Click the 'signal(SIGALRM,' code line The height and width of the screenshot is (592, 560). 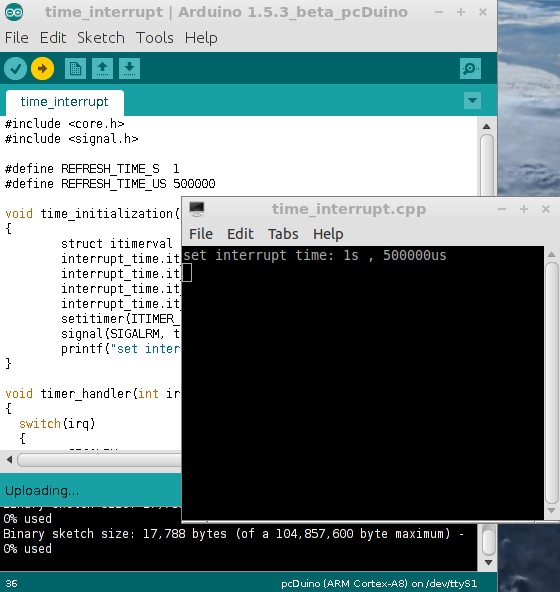[x=121, y=333]
